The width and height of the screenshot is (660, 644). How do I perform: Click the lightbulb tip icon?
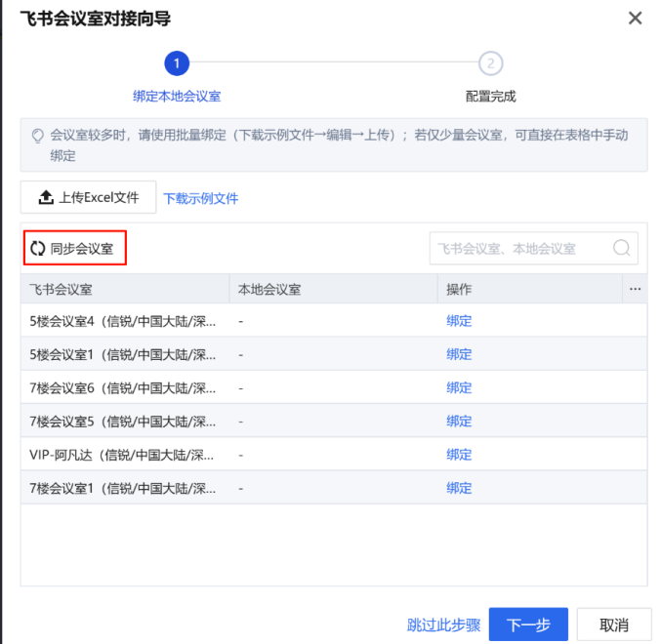(x=38, y=136)
